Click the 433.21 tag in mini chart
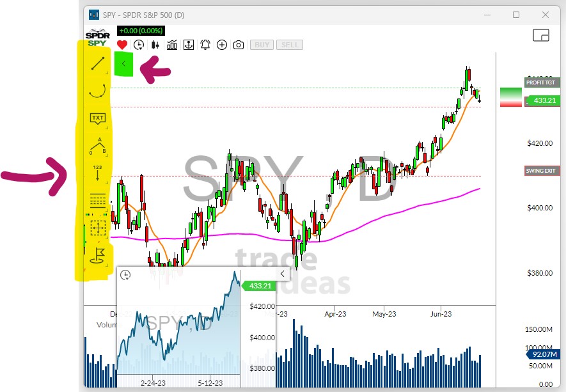The width and height of the screenshot is (566, 392). 258,286
